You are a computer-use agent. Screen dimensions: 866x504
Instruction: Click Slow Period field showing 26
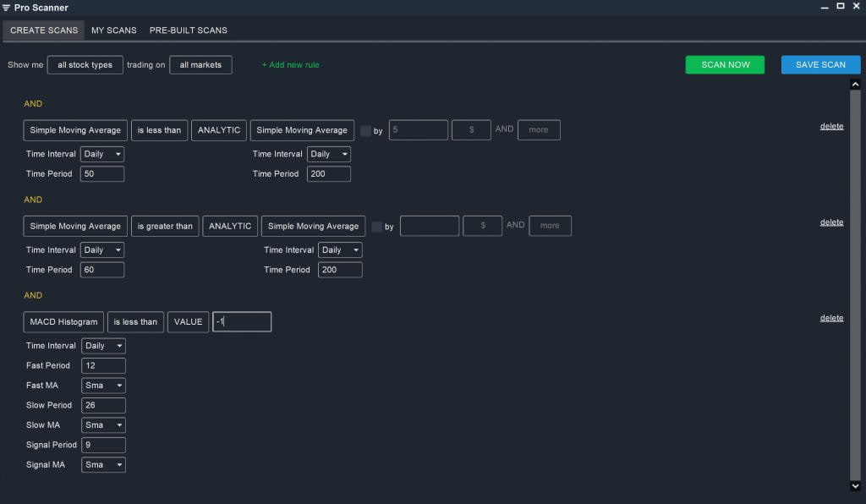(103, 405)
